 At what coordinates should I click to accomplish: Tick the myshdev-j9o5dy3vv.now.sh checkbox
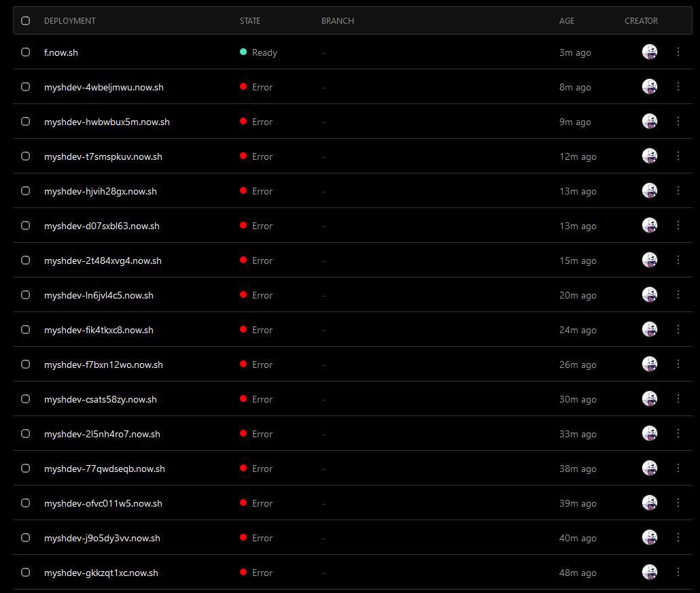click(25, 538)
